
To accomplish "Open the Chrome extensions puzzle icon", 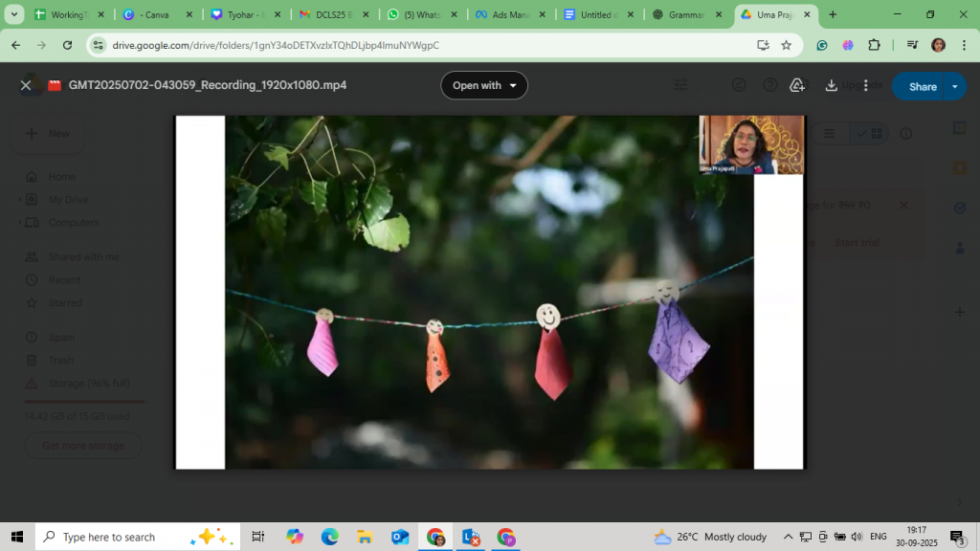I will click(874, 45).
